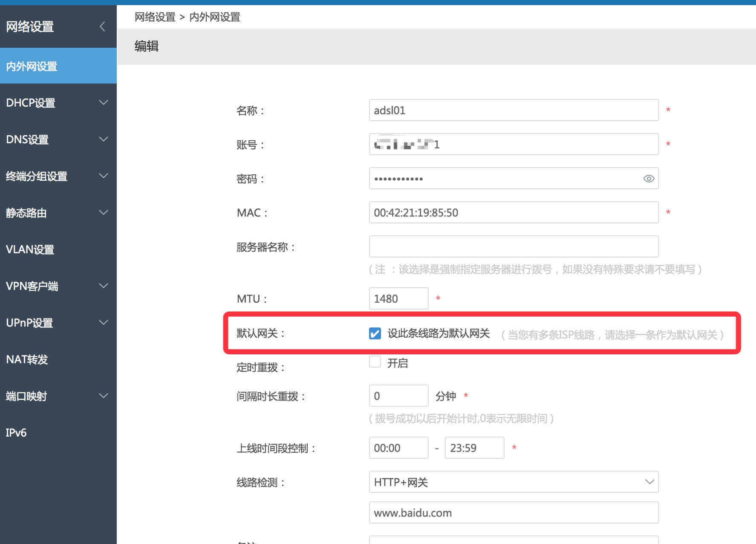Toggle the default gateway checkbox off
The width and height of the screenshot is (756, 544).
click(x=375, y=334)
